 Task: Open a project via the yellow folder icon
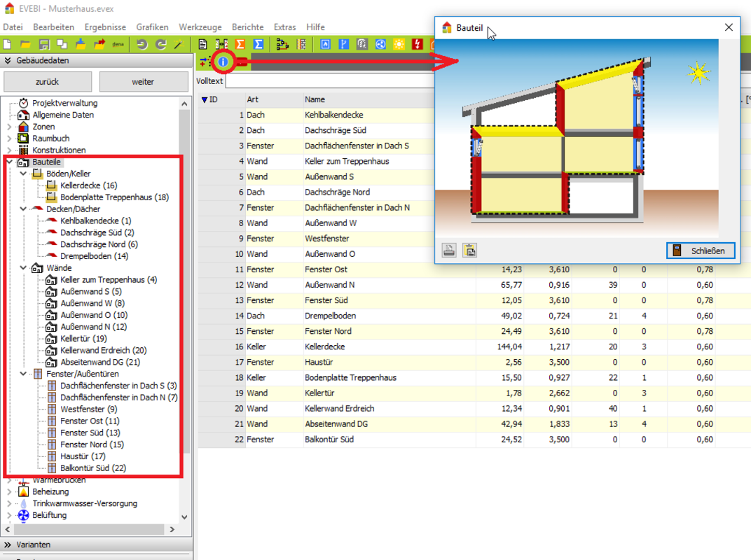coord(25,44)
